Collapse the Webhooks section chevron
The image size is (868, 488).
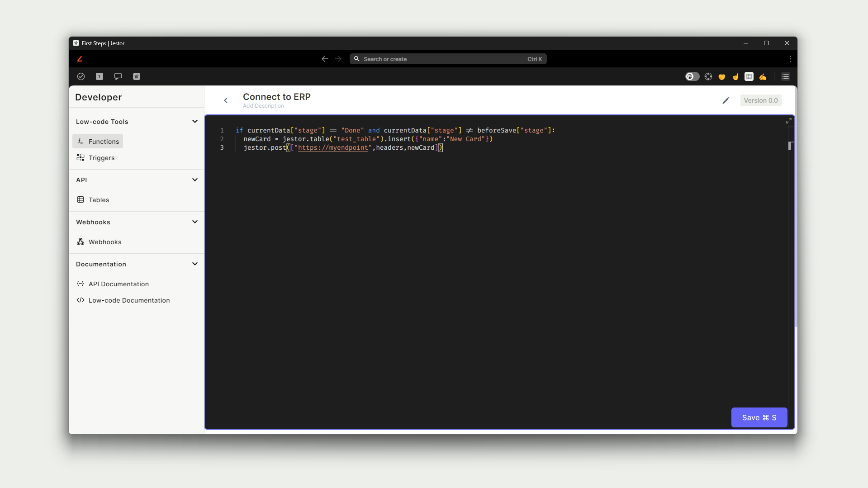pyautogui.click(x=195, y=222)
